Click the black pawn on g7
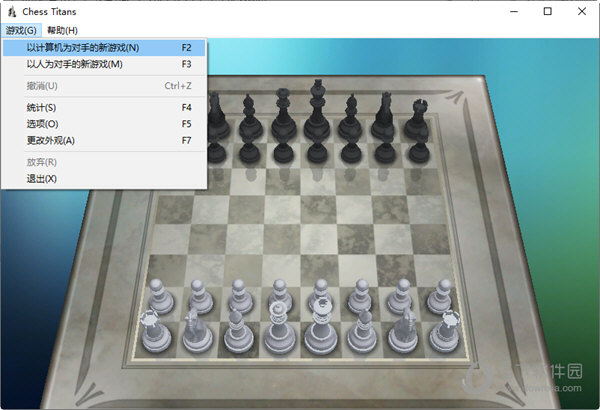 (x=385, y=151)
